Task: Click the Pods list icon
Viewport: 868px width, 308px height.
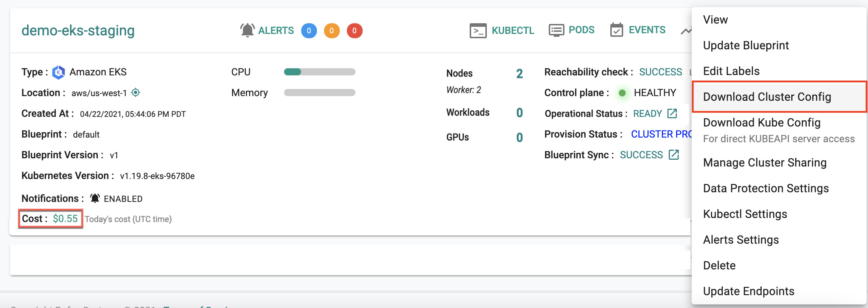Action: click(x=556, y=30)
